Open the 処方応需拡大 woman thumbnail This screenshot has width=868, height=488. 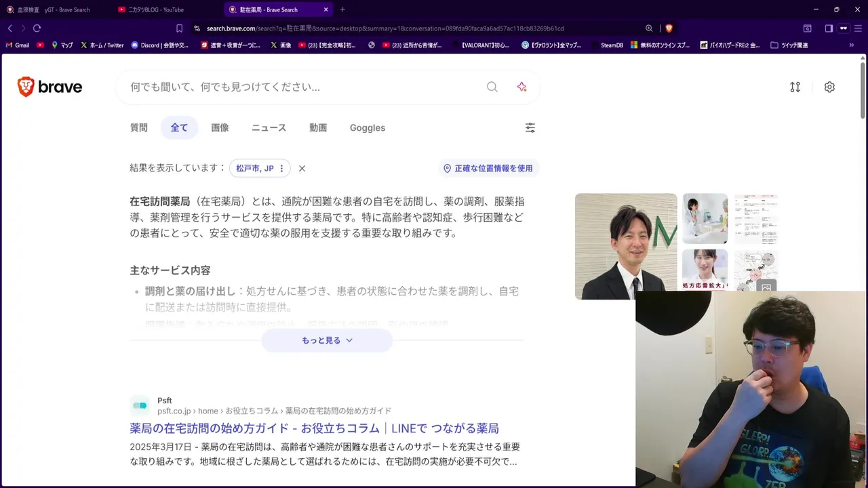[x=705, y=269]
